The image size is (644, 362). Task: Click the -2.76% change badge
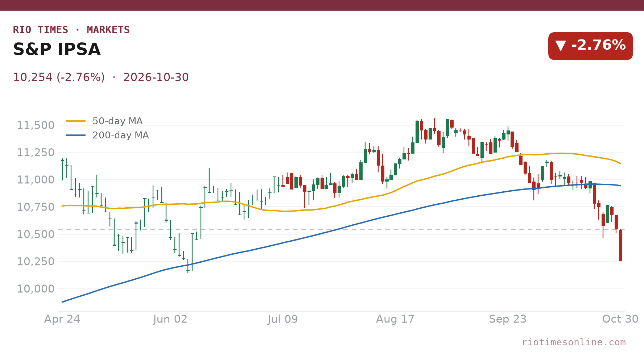pyautogui.click(x=590, y=46)
